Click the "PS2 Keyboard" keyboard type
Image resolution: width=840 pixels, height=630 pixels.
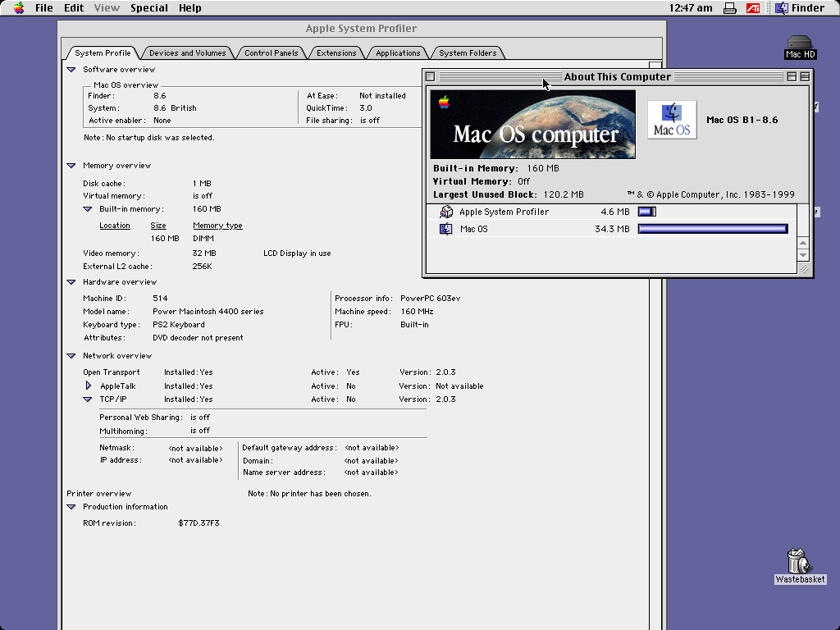pyautogui.click(x=178, y=325)
